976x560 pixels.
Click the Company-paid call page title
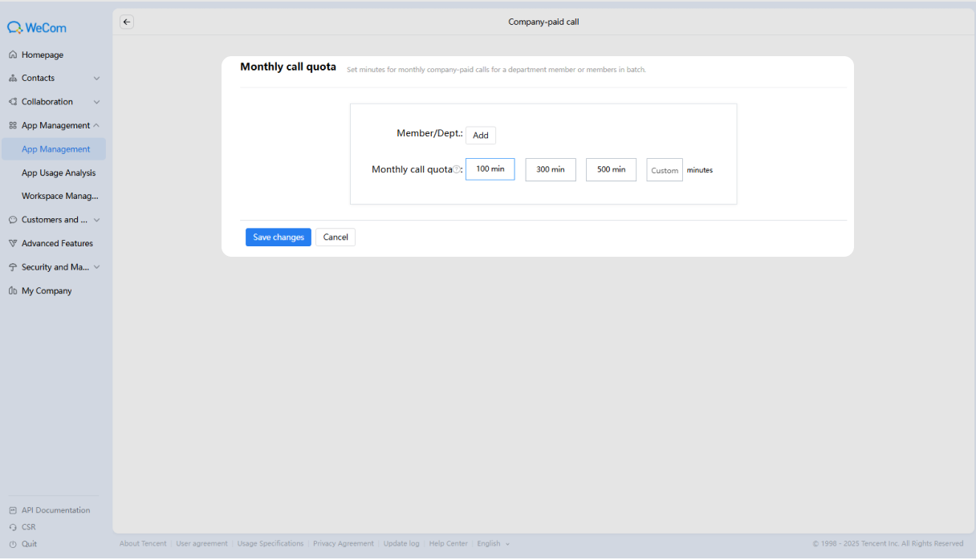pos(543,22)
